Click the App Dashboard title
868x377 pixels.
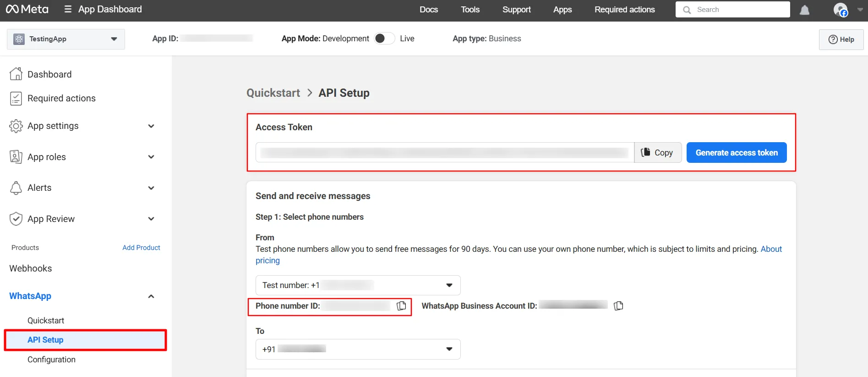[110, 9]
